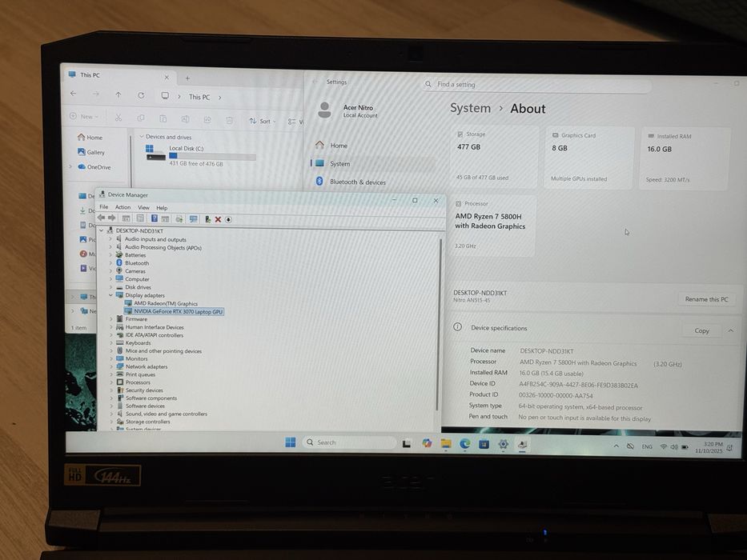Click Storage 477 GB card
Viewport: 747px width, 560px height.
[x=495, y=157]
